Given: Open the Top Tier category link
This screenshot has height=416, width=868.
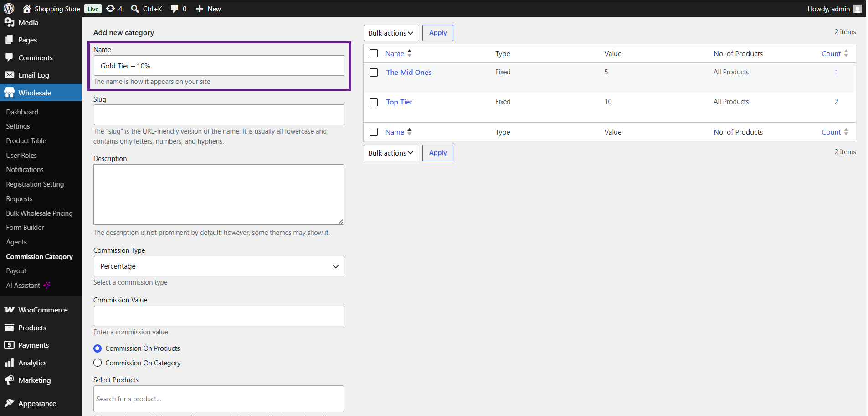Looking at the screenshot, I should pyautogui.click(x=399, y=102).
